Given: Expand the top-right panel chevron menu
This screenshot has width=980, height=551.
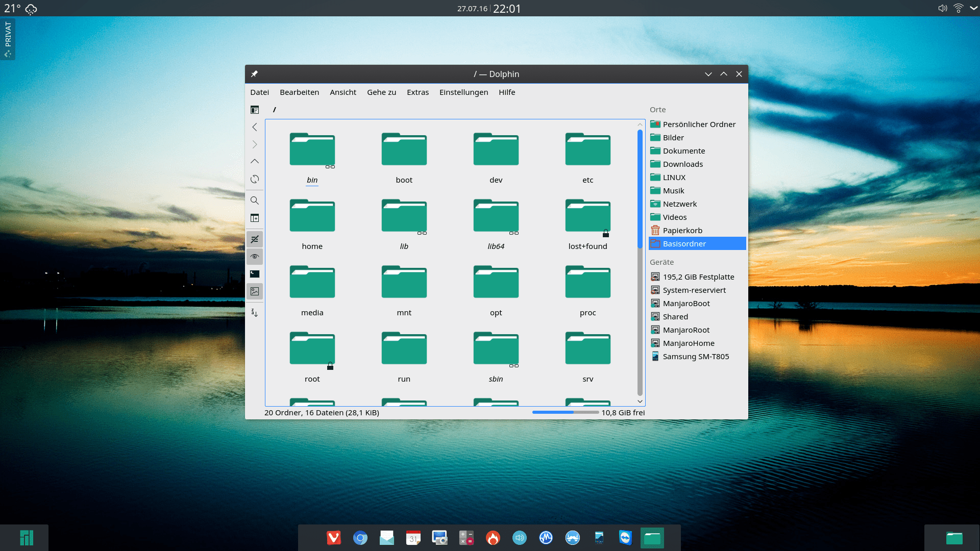Looking at the screenshot, I should pyautogui.click(x=973, y=8).
